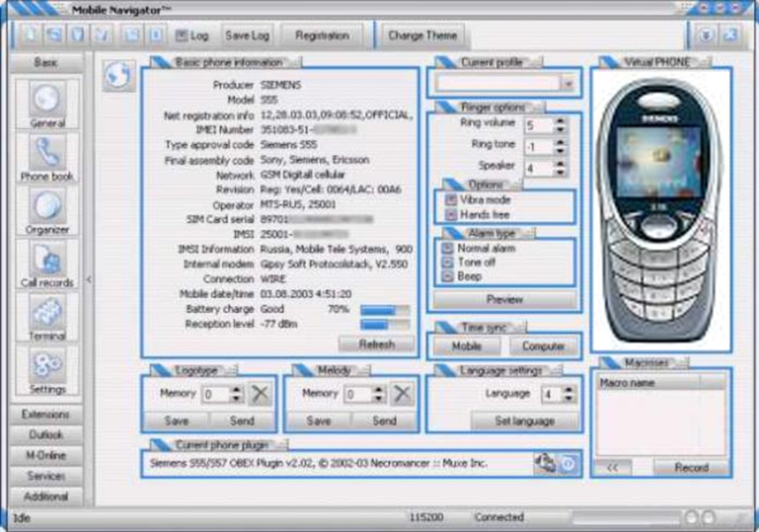
Task: Increase Ring volume with up arrow
Action: pyautogui.click(x=560, y=121)
